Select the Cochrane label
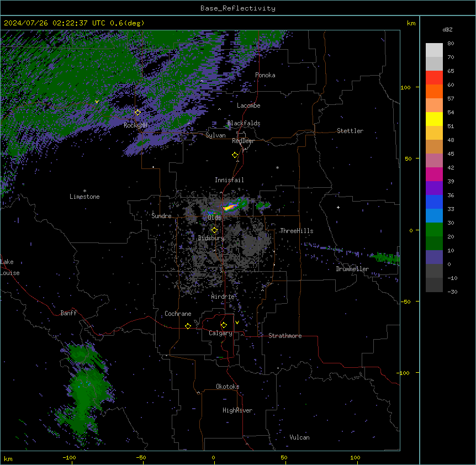This screenshot has width=476, height=465. click(178, 314)
